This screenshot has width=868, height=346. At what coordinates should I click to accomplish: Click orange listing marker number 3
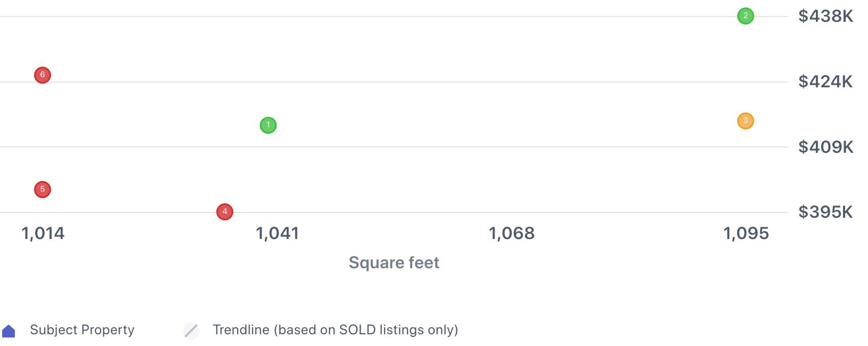(745, 121)
